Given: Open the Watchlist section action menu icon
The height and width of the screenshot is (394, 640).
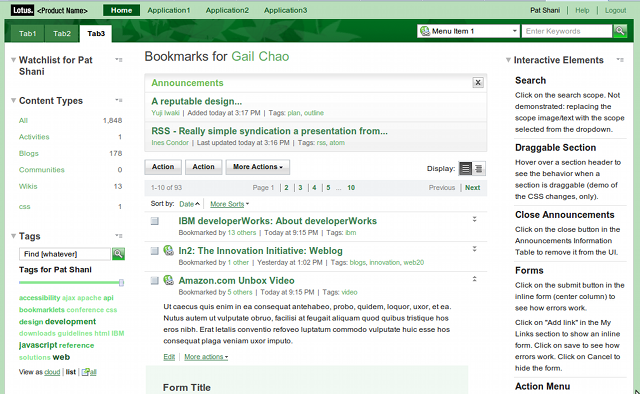Looking at the screenshot, I should tap(119, 60).
